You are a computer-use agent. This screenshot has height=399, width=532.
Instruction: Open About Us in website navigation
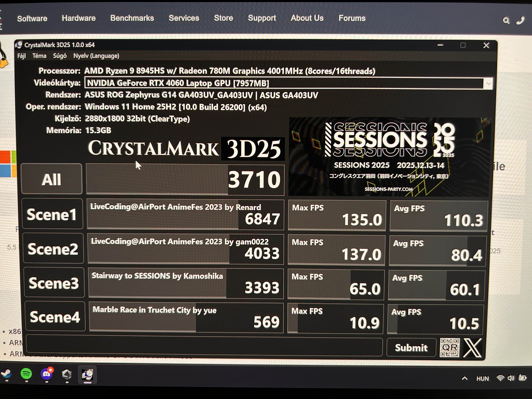pyautogui.click(x=307, y=18)
